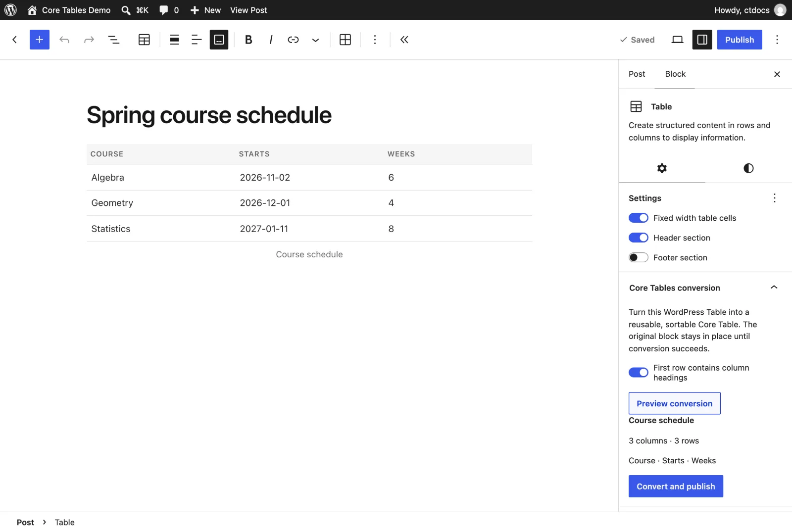This screenshot has height=532, width=792.
Task: Expand more rich text formatting options
Action: coord(315,40)
